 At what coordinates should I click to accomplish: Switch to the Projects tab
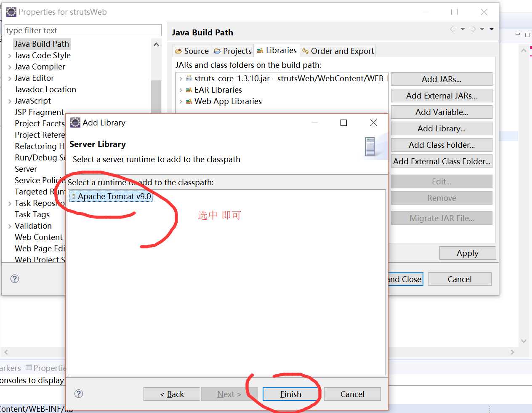(232, 51)
